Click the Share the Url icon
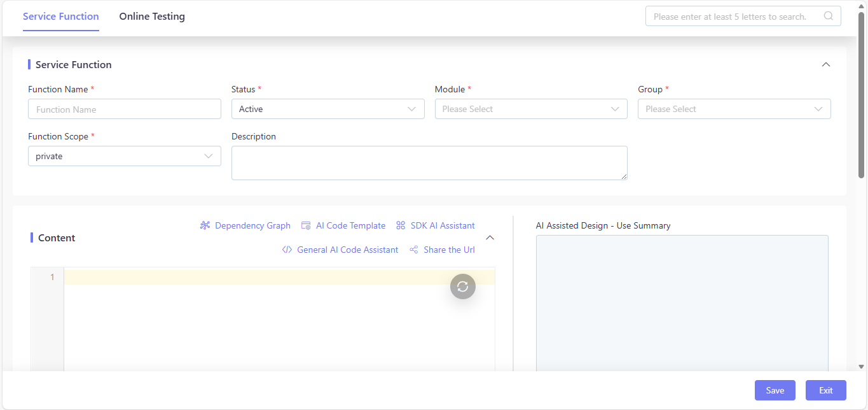This screenshot has width=868, height=410. pyautogui.click(x=414, y=250)
